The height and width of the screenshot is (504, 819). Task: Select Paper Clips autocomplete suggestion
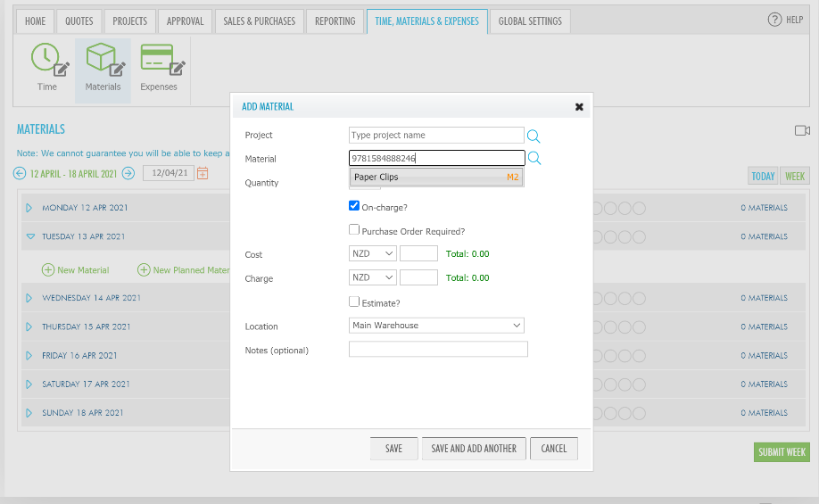436,177
